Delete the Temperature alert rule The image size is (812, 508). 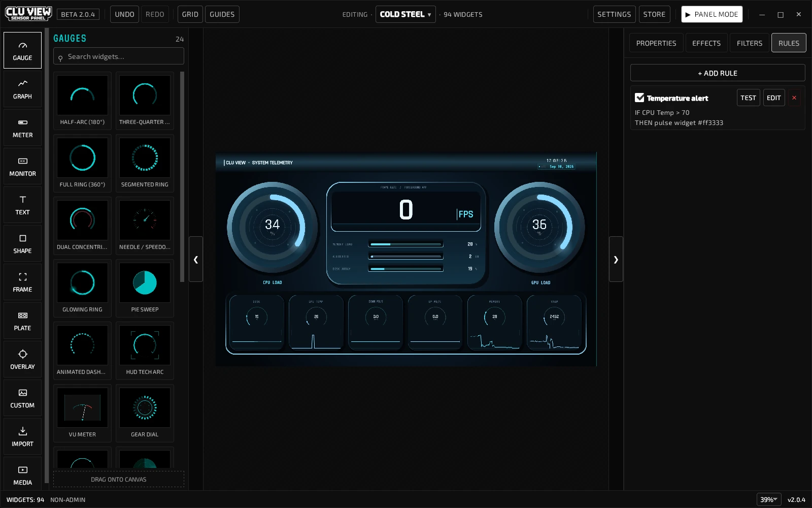794,98
